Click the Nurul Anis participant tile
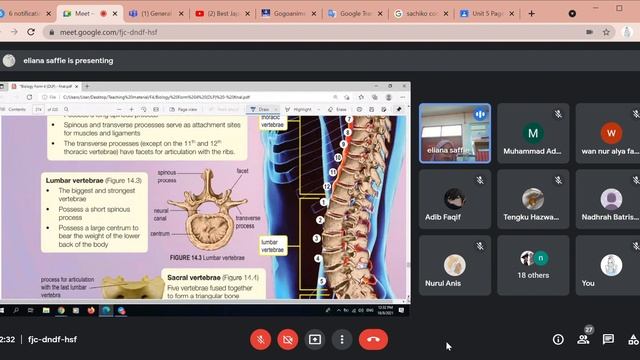 point(455,265)
